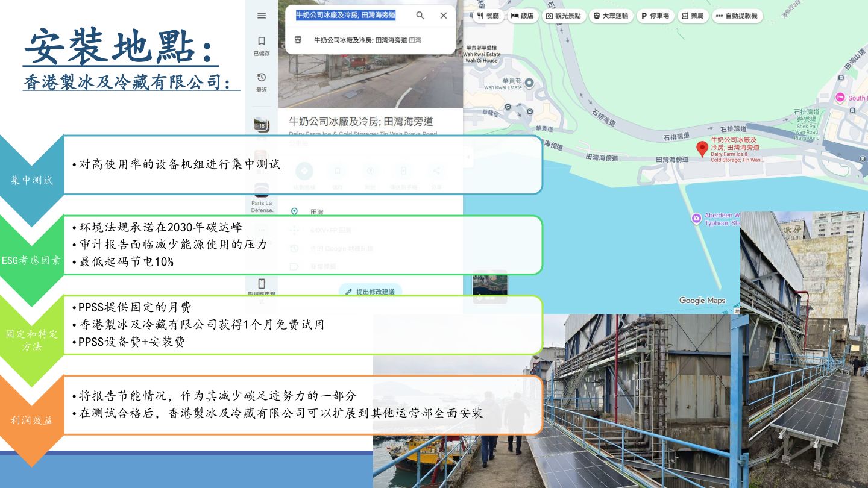
Task: Select the 停車場 parking filter chip
Action: (x=655, y=16)
